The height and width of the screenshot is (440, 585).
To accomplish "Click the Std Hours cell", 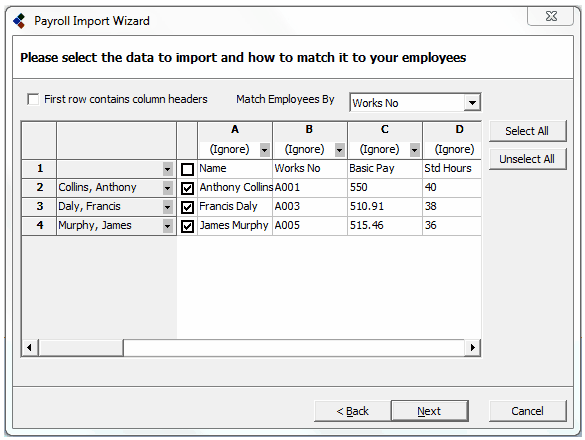I will [452, 169].
